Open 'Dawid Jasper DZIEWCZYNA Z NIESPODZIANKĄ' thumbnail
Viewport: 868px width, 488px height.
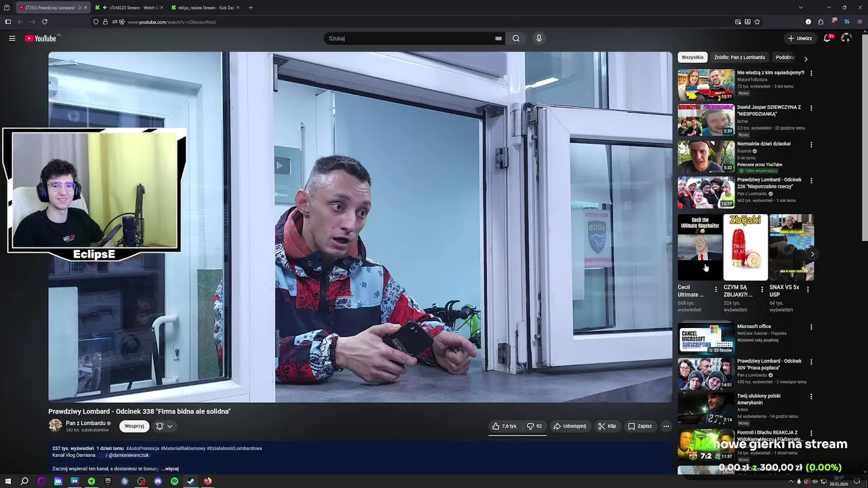click(x=706, y=120)
